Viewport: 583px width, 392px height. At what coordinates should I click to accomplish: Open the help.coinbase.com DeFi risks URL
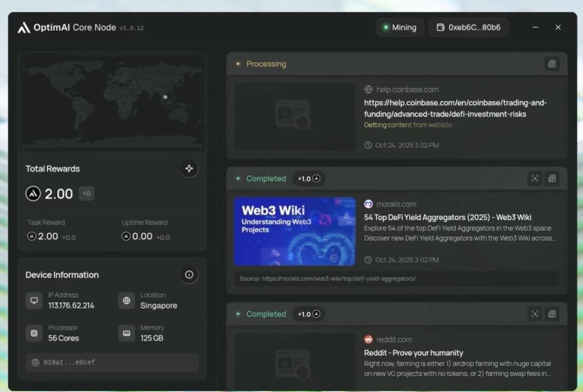[455, 108]
